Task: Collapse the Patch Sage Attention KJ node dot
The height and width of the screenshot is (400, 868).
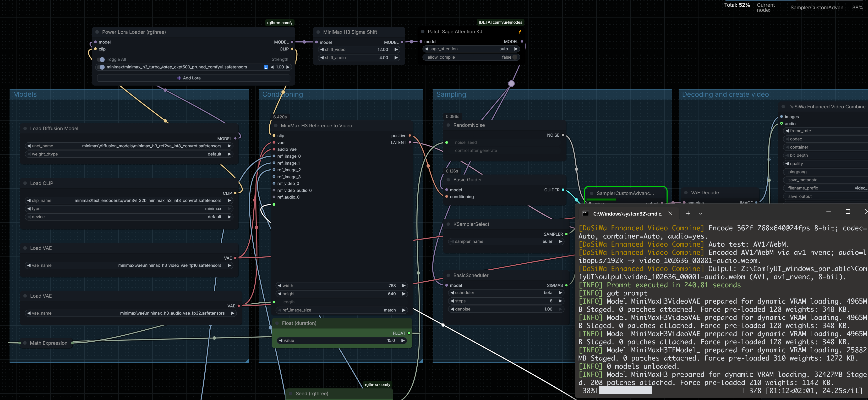Action: tap(423, 32)
